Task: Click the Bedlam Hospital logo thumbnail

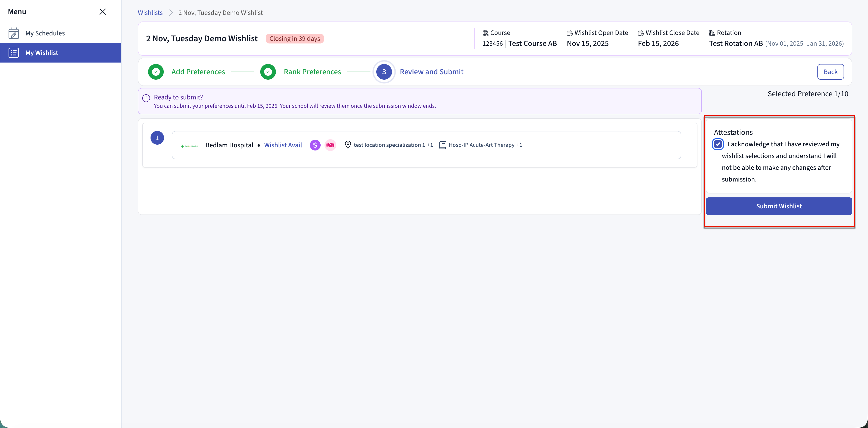Action: click(189, 146)
